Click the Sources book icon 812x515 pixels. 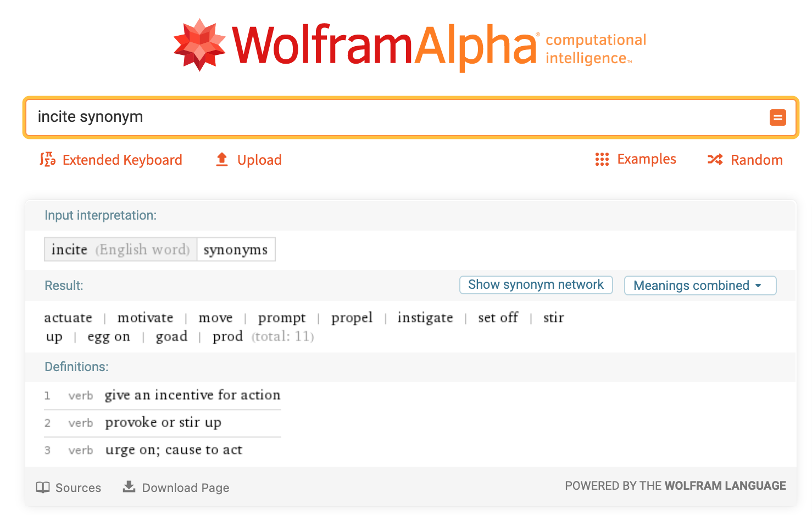[43, 488]
